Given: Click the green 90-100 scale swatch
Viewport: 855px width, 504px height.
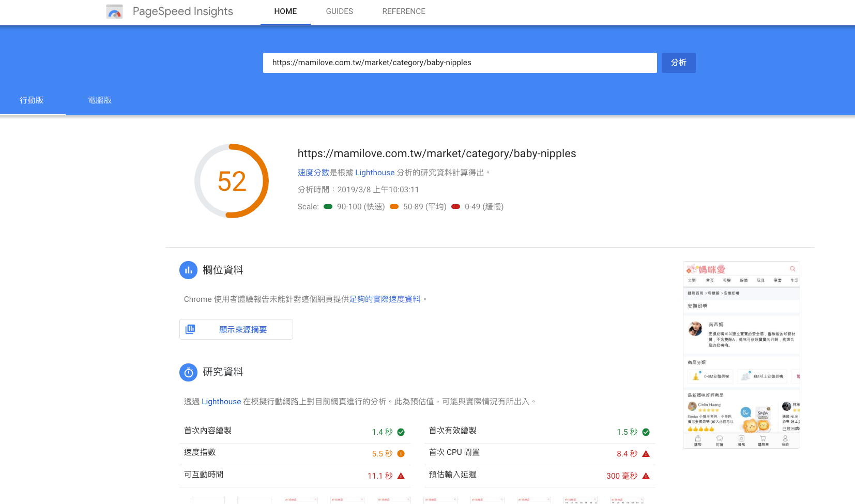Looking at the screenshot, I should click(328, 207).
